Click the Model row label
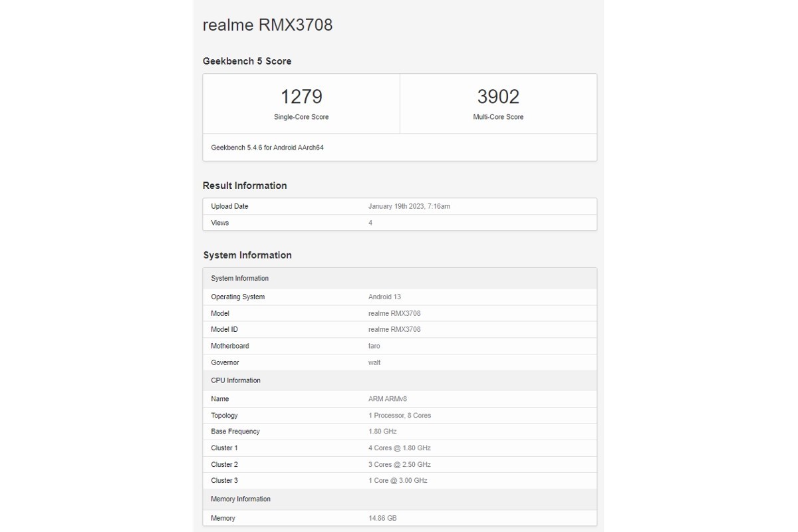The image size is (798, 532). click(220, 313)
